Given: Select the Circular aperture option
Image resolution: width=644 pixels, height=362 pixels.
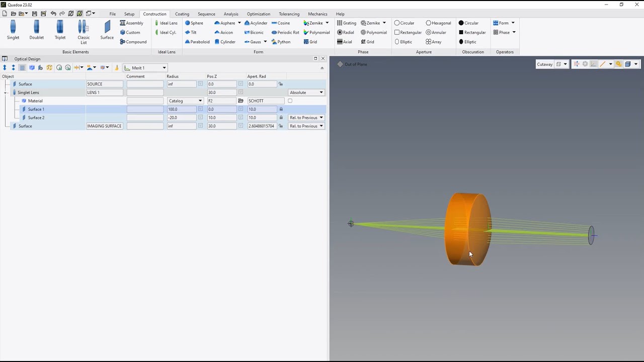Looking at the screenshot, I should tap(405, 23).
